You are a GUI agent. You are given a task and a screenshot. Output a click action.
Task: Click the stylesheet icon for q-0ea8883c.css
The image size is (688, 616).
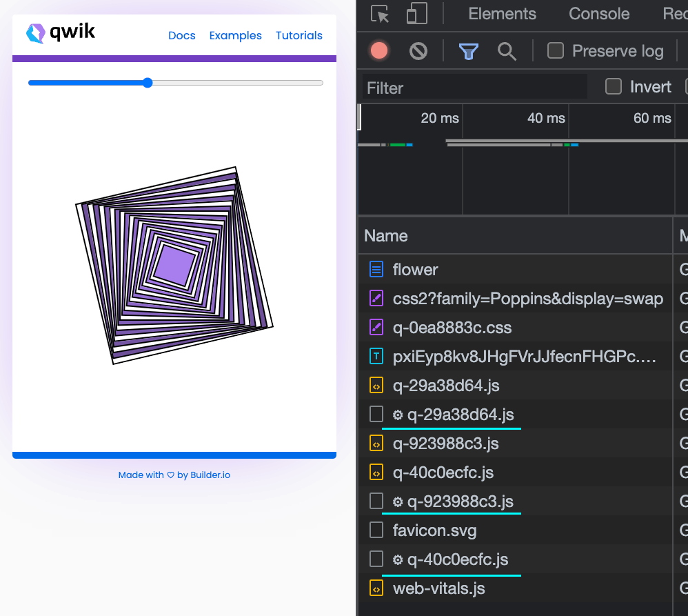pyautogui.click(x=376, y=327)
